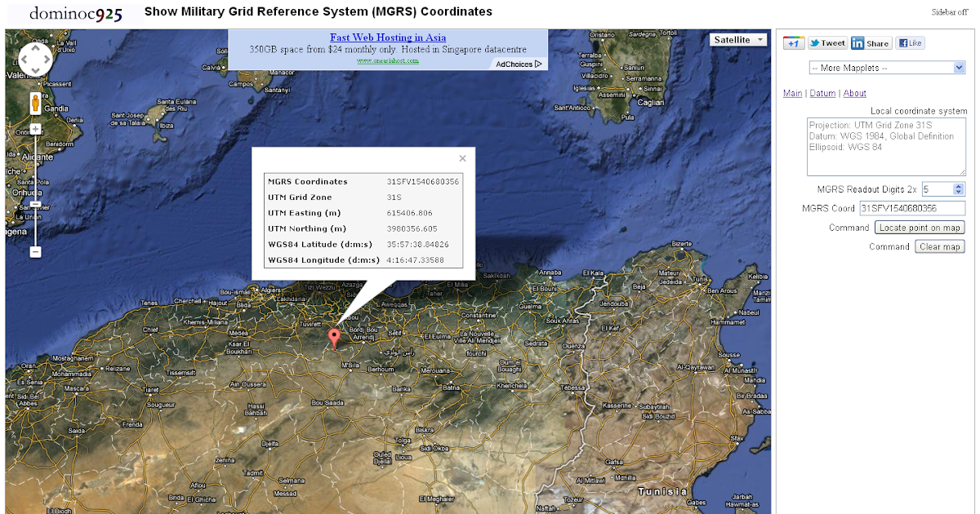
Task: Click the MGRS Readout Digits field
Action: pyautogui.click(x=937, y=189)
